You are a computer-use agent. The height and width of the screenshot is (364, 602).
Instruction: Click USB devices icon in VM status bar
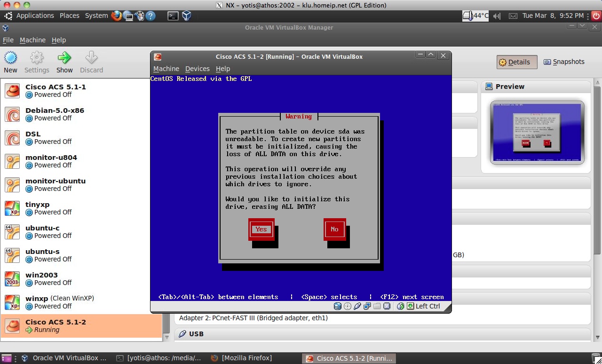coord(357,306)
